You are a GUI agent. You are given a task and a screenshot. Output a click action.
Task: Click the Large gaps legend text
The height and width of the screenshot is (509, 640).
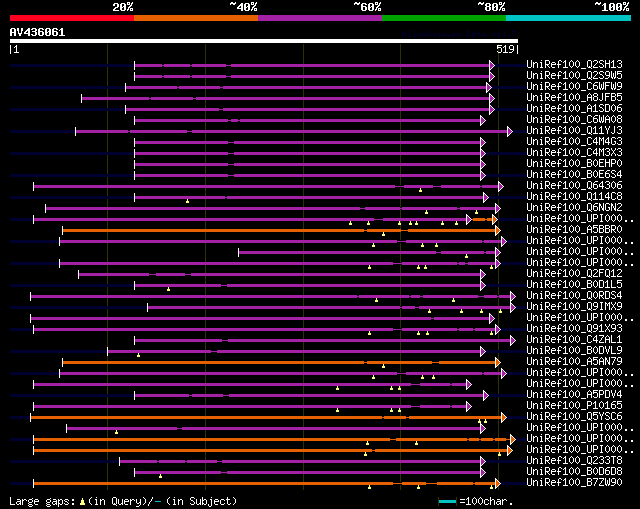[42, 501]
